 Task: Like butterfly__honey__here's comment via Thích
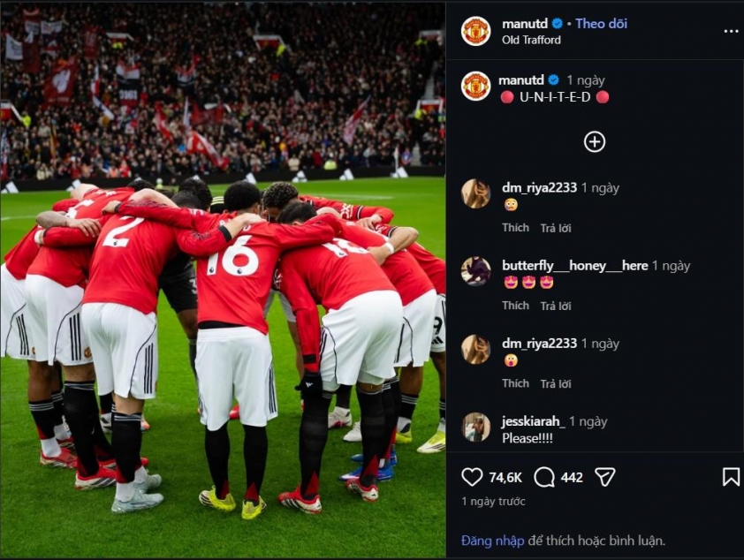515,306
